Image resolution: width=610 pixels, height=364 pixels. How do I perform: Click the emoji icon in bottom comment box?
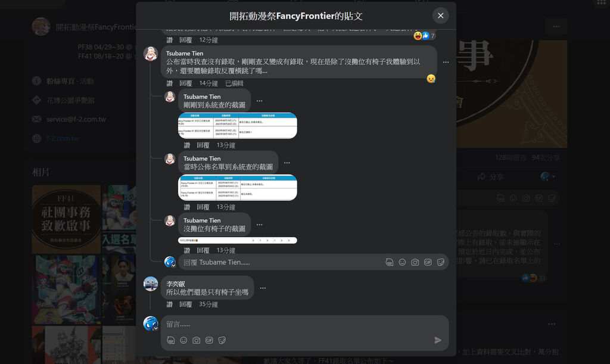click(183, 340)
